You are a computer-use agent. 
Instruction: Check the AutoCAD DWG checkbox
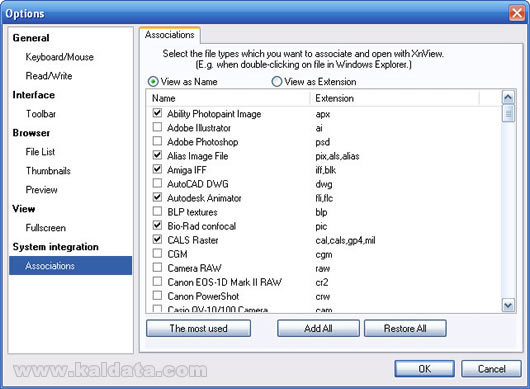pos(157,183)
